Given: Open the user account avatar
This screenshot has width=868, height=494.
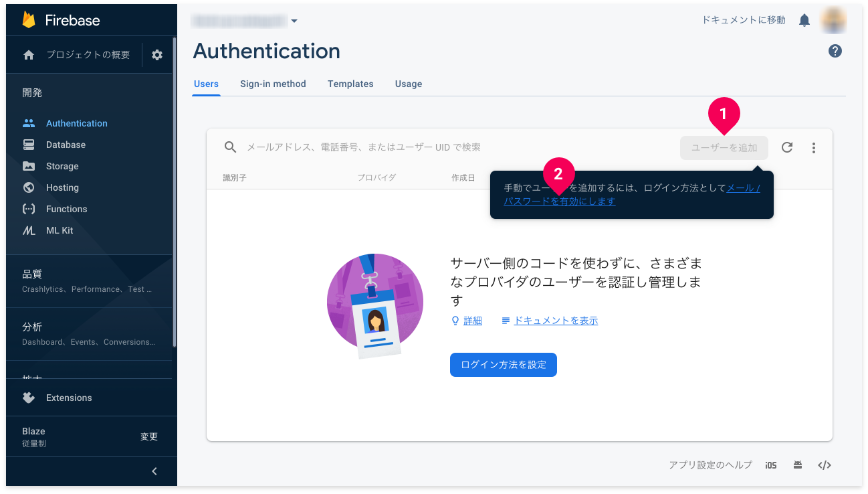Looking at the screenshot, I should [834, 20].
